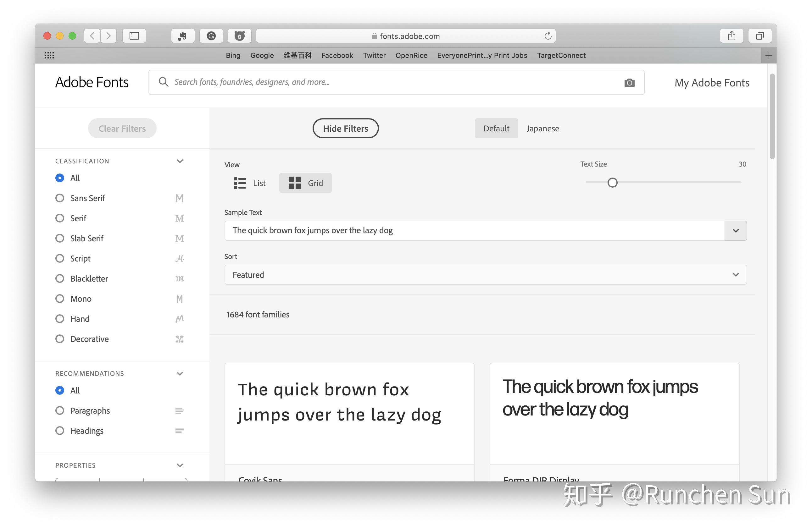This screenshot has width=812, height=528.
Task: Open the Sort Featured dropdown
Action: pos(485,275)
